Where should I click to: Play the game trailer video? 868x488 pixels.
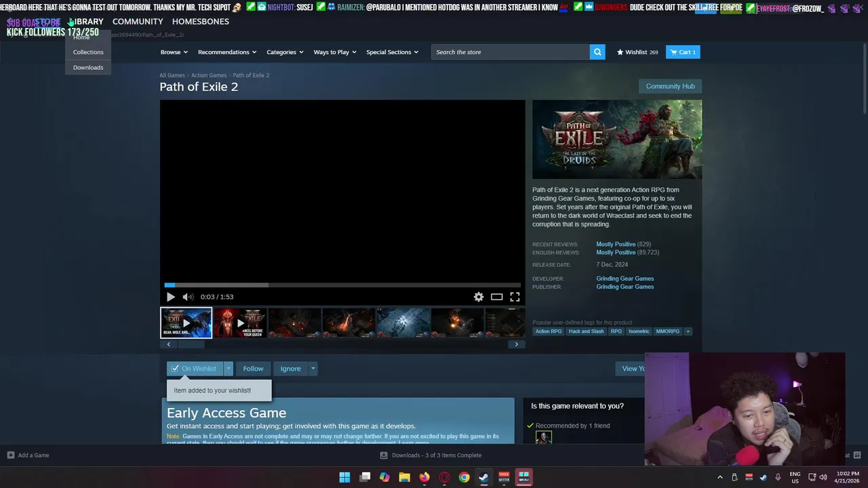coord(170,297)
